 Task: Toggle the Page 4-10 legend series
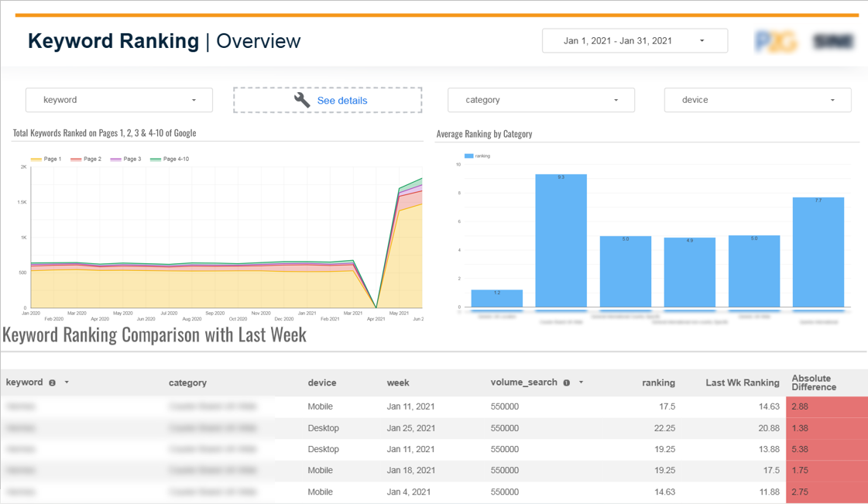click(x=170, y=159)
